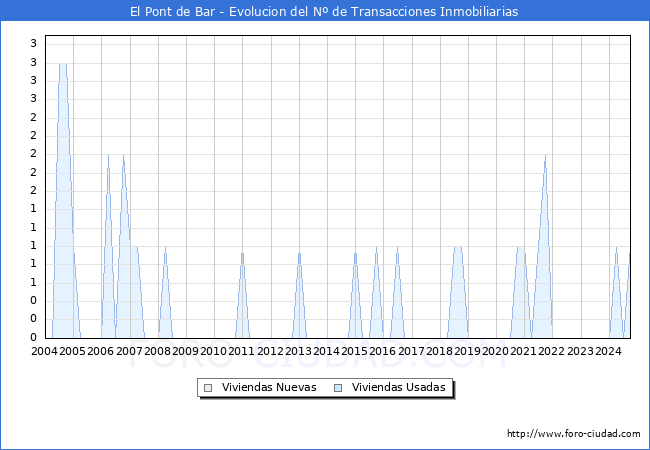
Task: Click the 2014 x-axis label
Action: [326, 351]
